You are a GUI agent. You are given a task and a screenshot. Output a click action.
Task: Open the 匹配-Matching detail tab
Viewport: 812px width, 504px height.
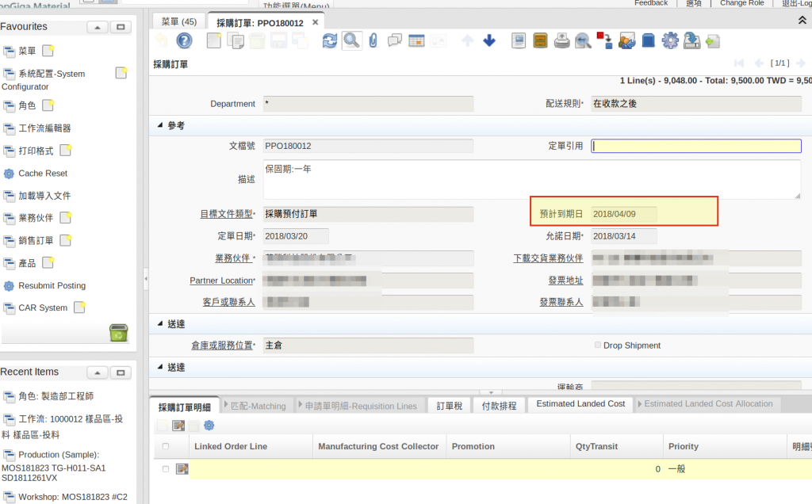258,406
